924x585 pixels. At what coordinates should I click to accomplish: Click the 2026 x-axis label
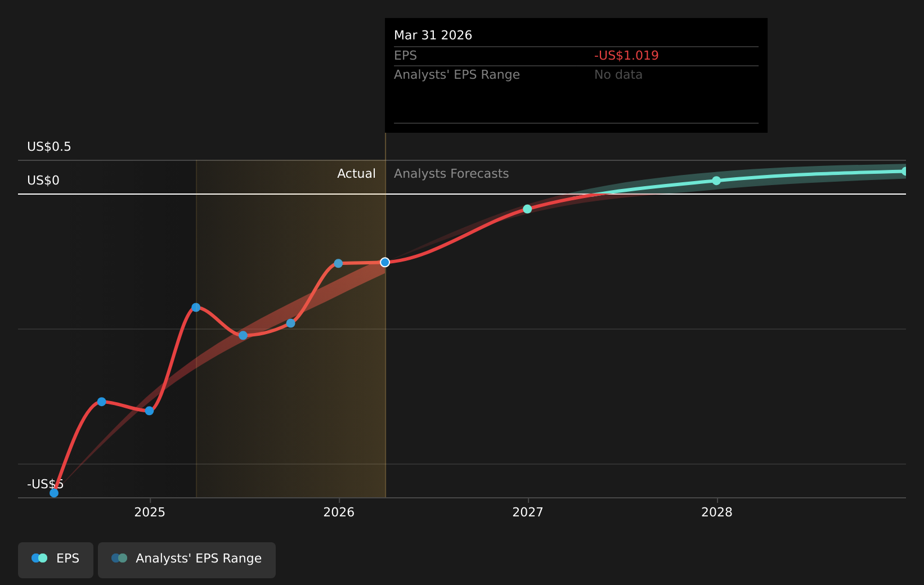pyautogui.click(x=339, y=512)
